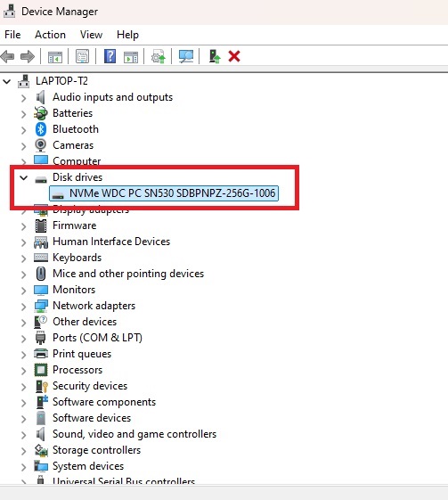Viewport: 448px width, 500px height.
Task: Click Enable device toolbar icon
Action: point(215,56)
